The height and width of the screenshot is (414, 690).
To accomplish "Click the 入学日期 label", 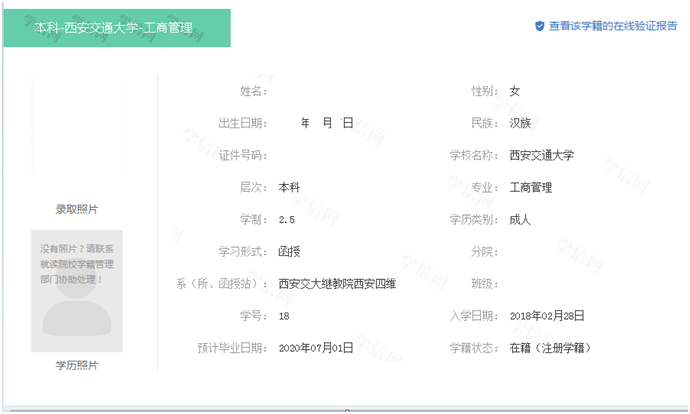I will coord(473,316).
